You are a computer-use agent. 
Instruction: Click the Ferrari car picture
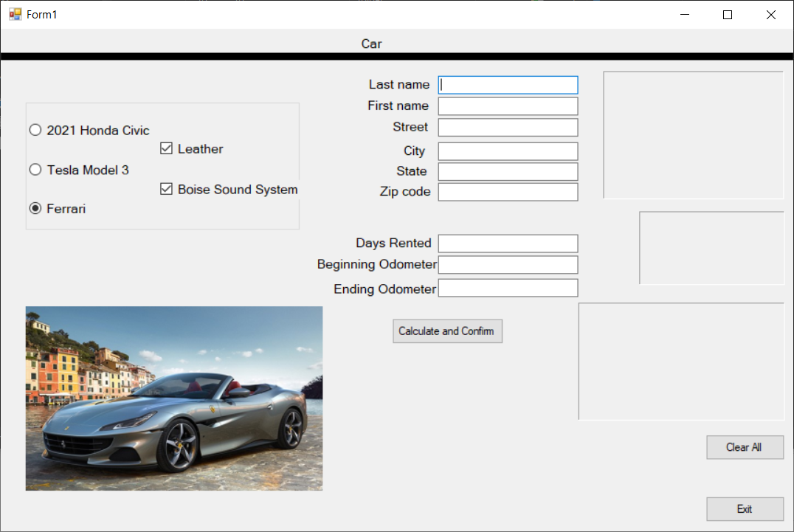tap(173, 398)
